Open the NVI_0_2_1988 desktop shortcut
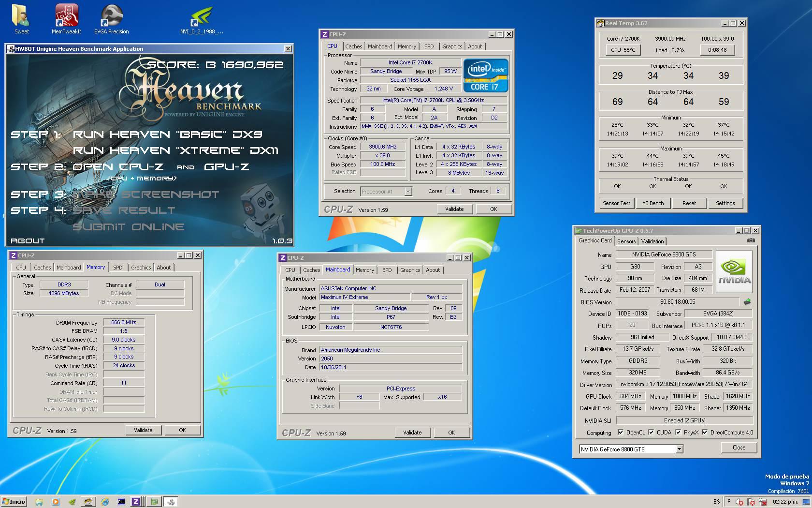Viewport: 812px width, 508px height. coord(202,19)
